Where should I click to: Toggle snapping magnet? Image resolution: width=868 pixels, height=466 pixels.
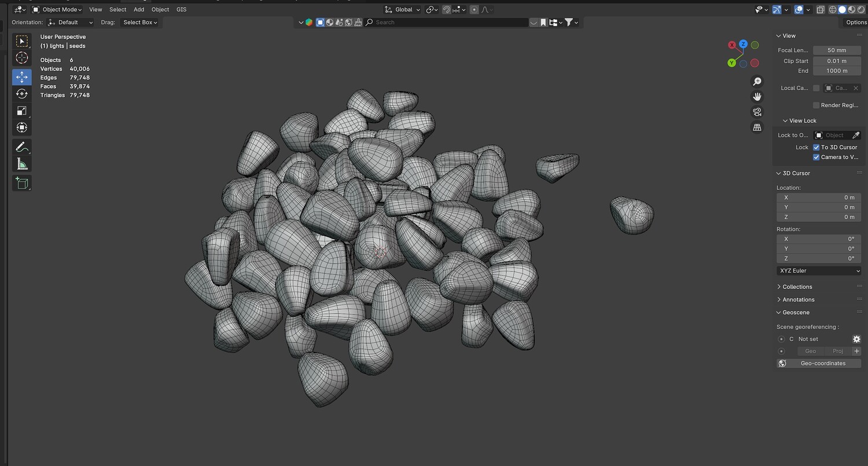coord(447,9)
